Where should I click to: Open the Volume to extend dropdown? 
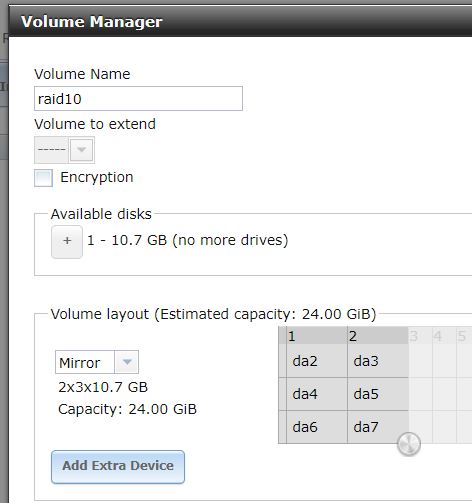pos(64,150)
